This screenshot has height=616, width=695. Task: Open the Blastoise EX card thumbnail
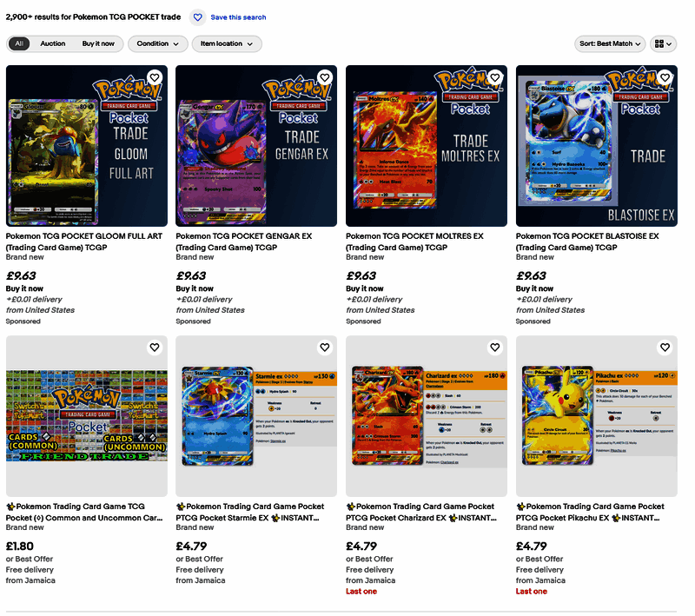(596, 146)
